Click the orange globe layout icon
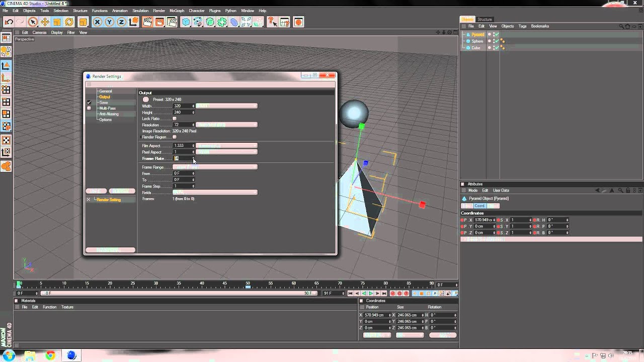 pyautogui.click(x=298, y=22)
